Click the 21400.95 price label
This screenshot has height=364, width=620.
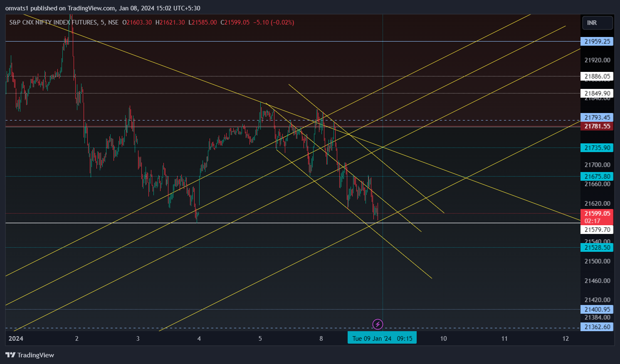(597, 310)
